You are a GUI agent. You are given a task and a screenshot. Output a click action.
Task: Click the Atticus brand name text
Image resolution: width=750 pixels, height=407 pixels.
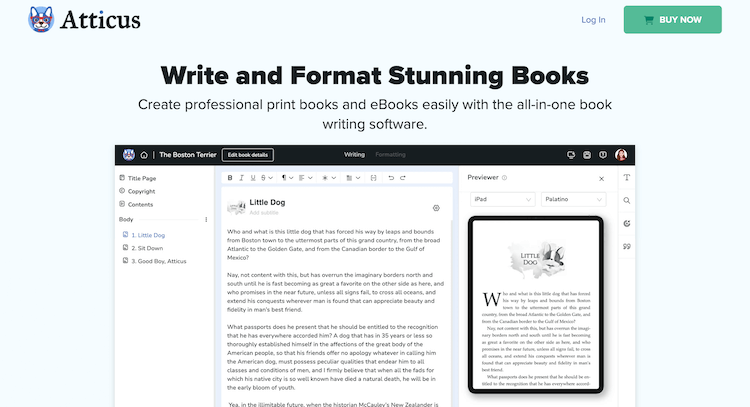click(x=100, y=20)
